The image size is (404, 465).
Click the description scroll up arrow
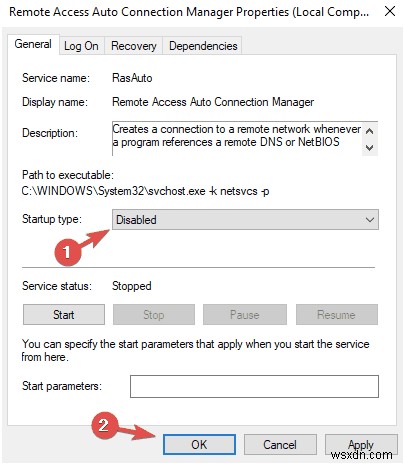point(369,131)
